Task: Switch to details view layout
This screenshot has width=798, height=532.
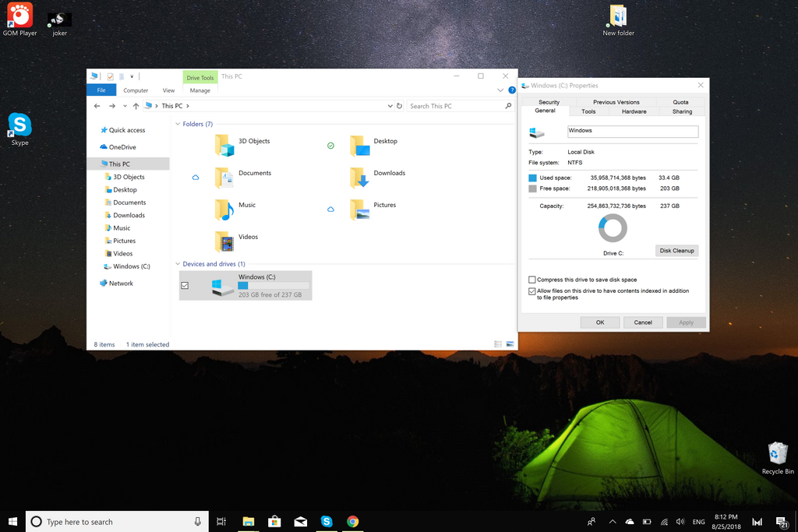Action: pyautogui.click(x=498, y=344)
